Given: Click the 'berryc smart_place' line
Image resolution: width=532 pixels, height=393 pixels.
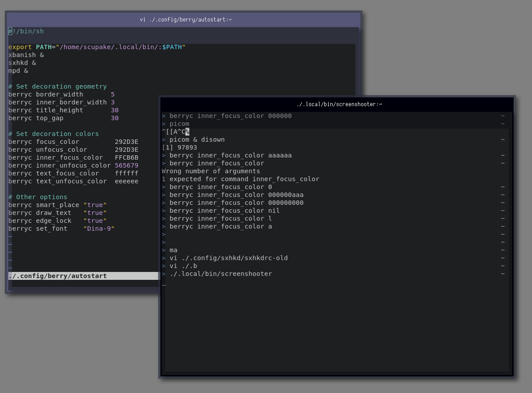Looking at the screenshot, I should click(57, 205).
